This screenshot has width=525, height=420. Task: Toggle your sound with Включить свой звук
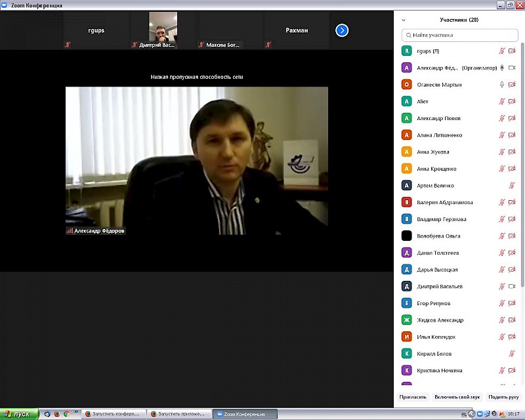click(x=457, y=397)
